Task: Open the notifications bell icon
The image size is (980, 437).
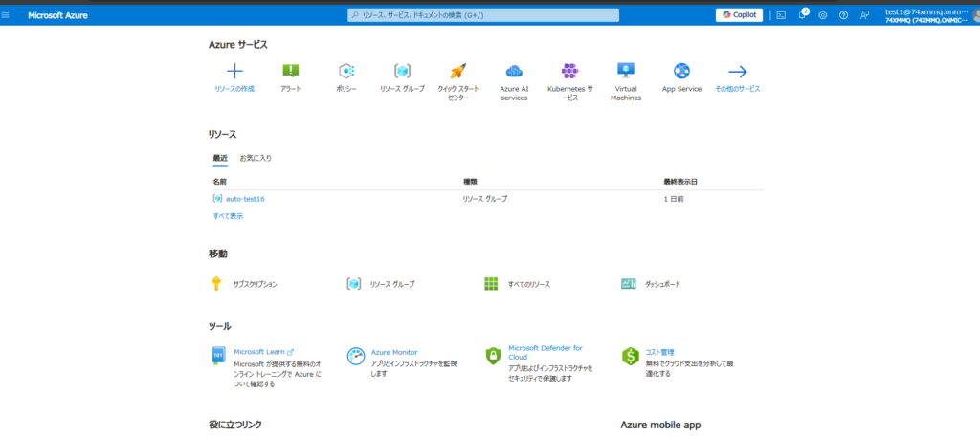Action: [x=803, y=15]
